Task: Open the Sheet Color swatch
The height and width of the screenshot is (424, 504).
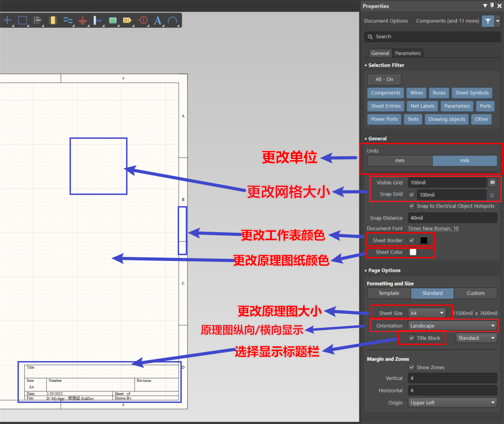Action: click(413, 252)
